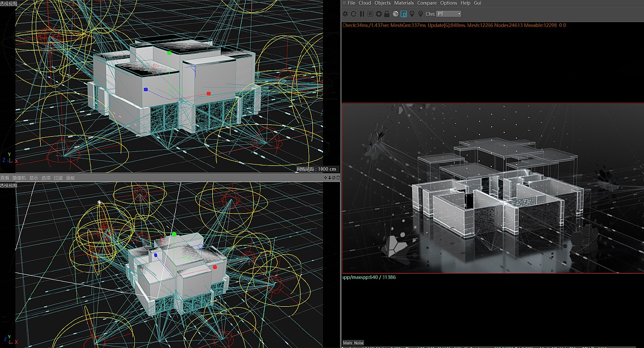Click the Octane window grip handle icon

click(x=344, y=3)
